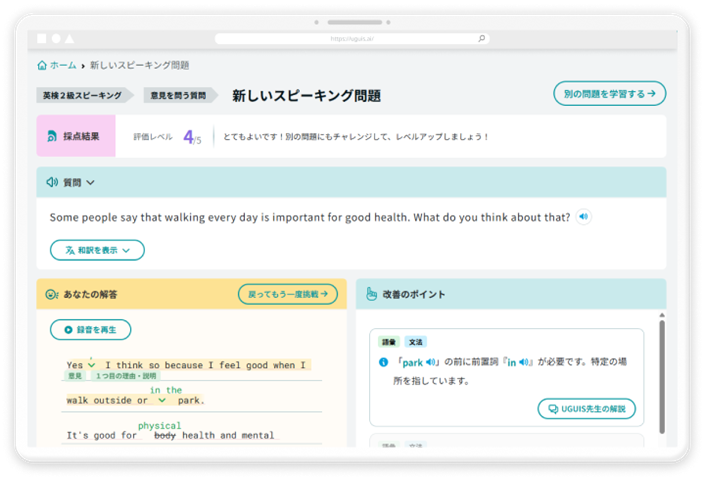Screen dimensions: 704x478
Task: Play back recording with 録音を再生
Action: pos(90,329)
